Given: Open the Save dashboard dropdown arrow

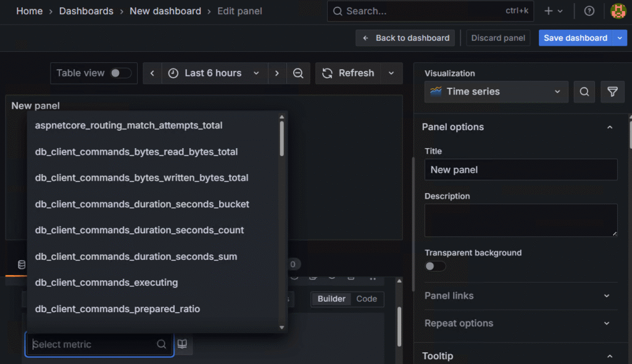Looking at the screenshot, I should click(x=620, y=38).
